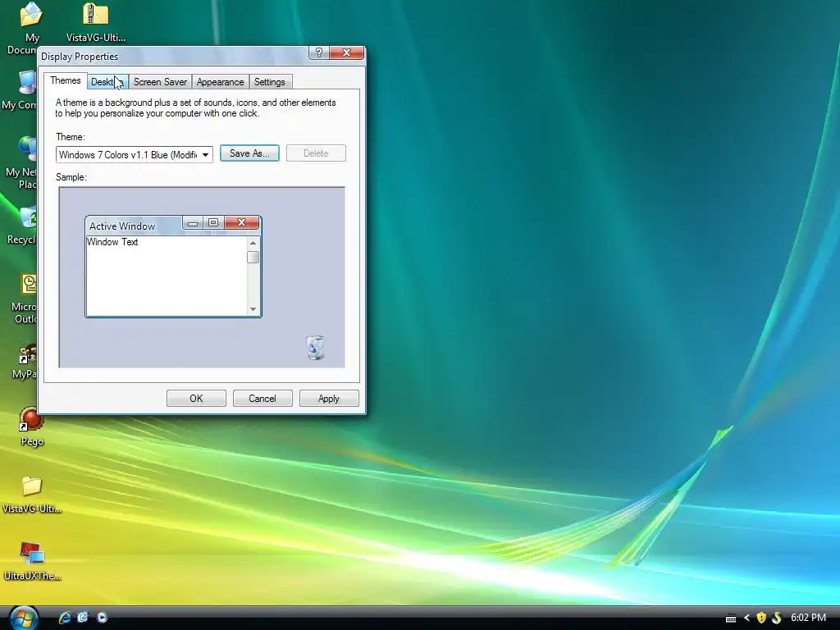Select the MyPa... desktop shortcut

pos(25,362)
